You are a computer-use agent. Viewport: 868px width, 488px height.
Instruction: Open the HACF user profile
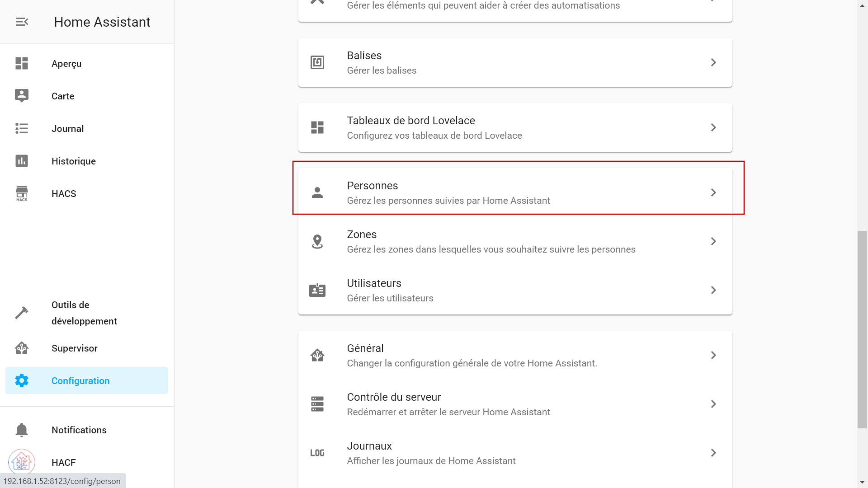(87, 462)
